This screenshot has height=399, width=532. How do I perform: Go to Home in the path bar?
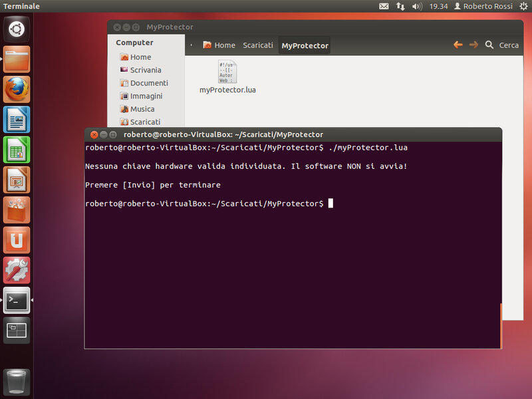point(219,45)
